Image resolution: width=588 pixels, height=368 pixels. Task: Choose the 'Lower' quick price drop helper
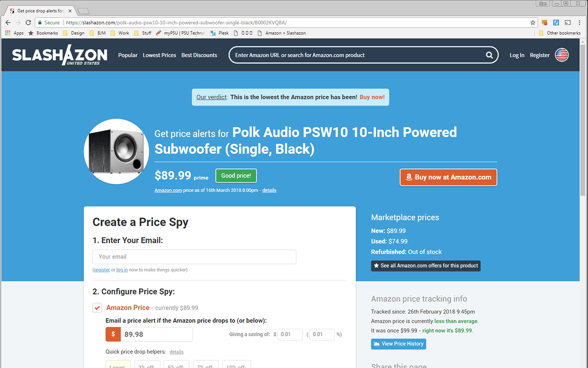pyautogui.click(x=119, y=364)
